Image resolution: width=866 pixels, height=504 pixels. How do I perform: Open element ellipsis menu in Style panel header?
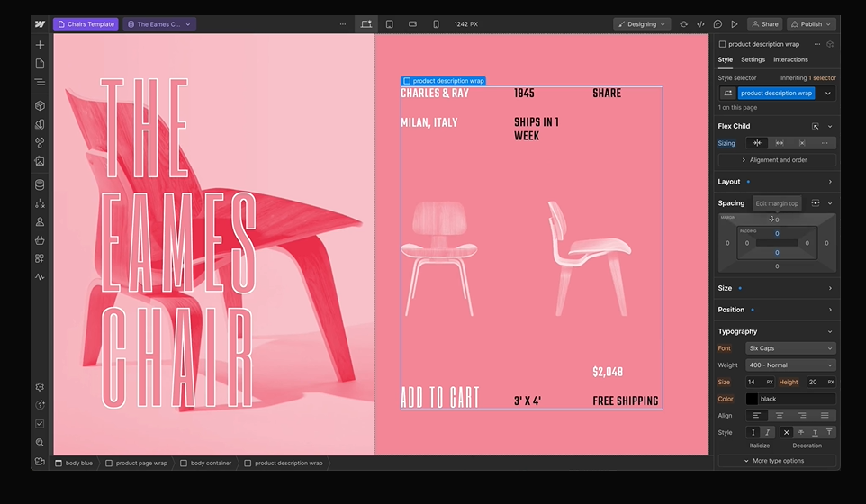coord(816,44)
